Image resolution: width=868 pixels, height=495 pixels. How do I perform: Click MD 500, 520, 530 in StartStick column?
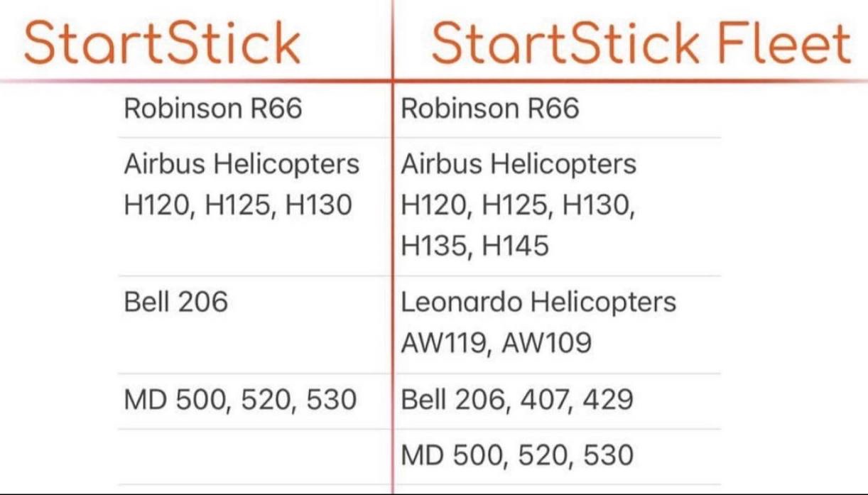(240, 401)
